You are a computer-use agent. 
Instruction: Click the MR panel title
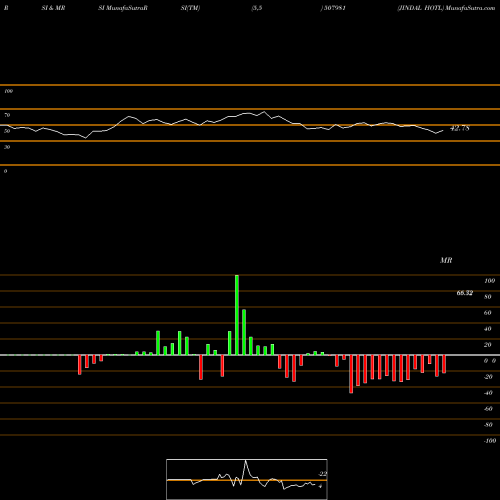pyautogui.click(x=446, y=260)
